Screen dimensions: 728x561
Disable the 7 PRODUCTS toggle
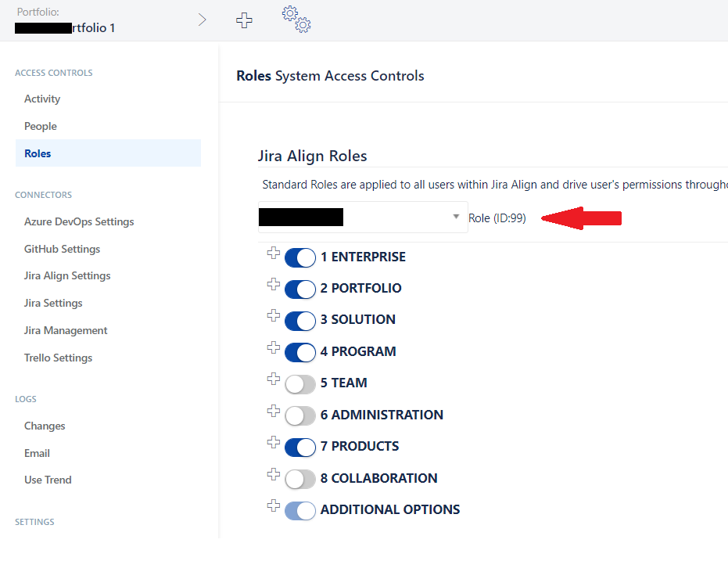300,448
